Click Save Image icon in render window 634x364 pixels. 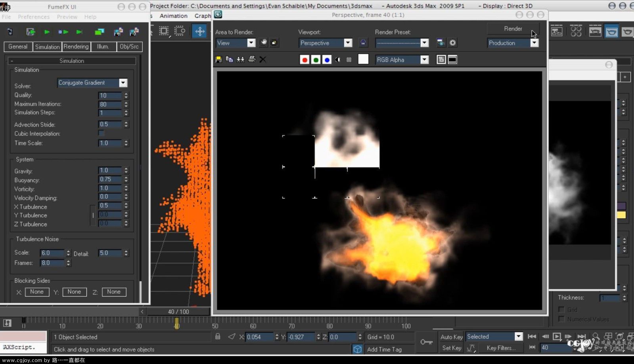[218, 59]
